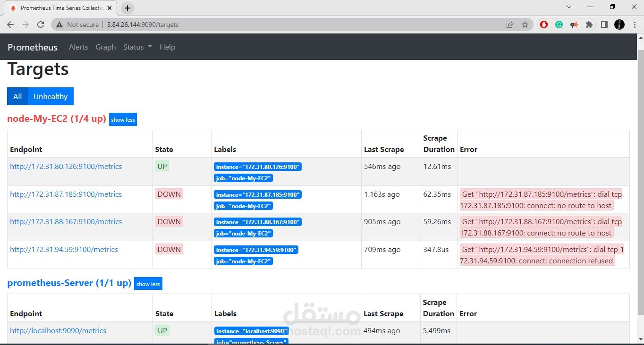Click DOWN badge for 172.31.87.185
This screenshot has height=345, width=644.
169,194
